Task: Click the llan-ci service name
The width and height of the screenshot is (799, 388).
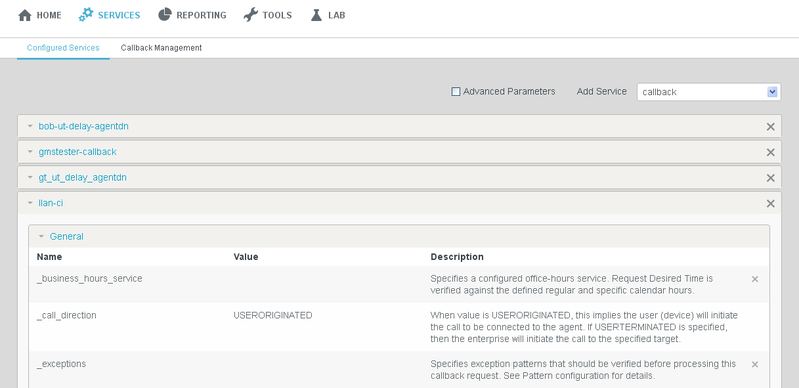Action: pos(51,203)
